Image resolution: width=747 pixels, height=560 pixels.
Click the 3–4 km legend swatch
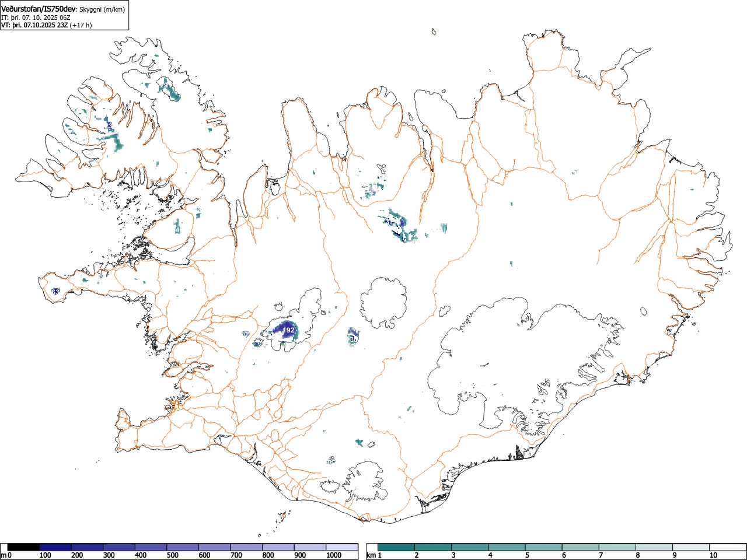470,547
